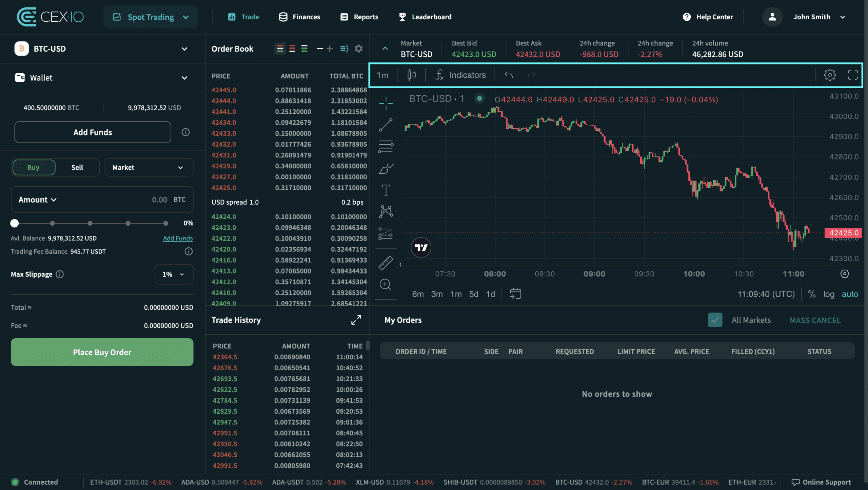Open the chart patterns tool
The width and height of the screenshot is (868, 490).
386,212
